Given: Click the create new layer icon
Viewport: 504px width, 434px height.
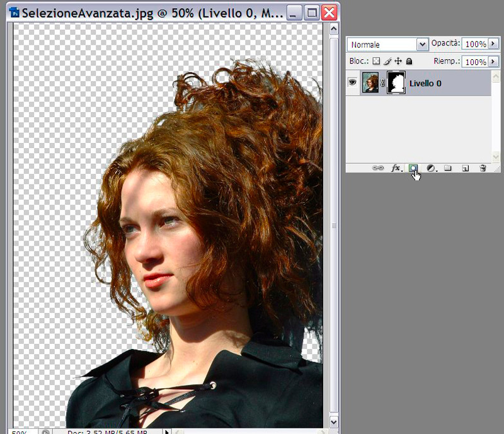Looking at the screenshot, I should click(466, 168).
